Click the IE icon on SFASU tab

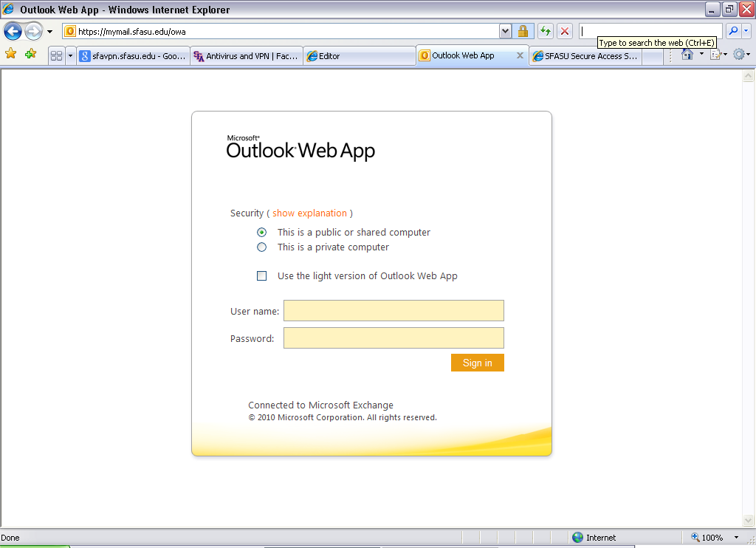point(538,56)
